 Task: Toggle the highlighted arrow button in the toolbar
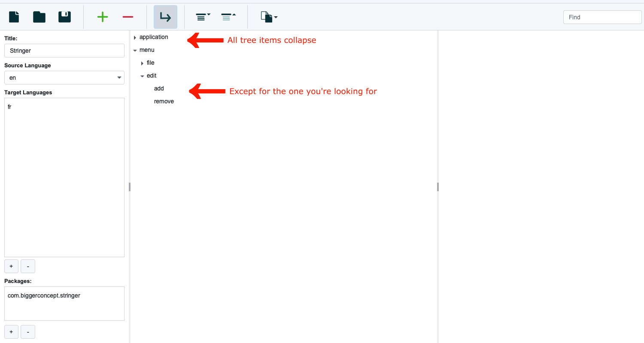point(165,17)
